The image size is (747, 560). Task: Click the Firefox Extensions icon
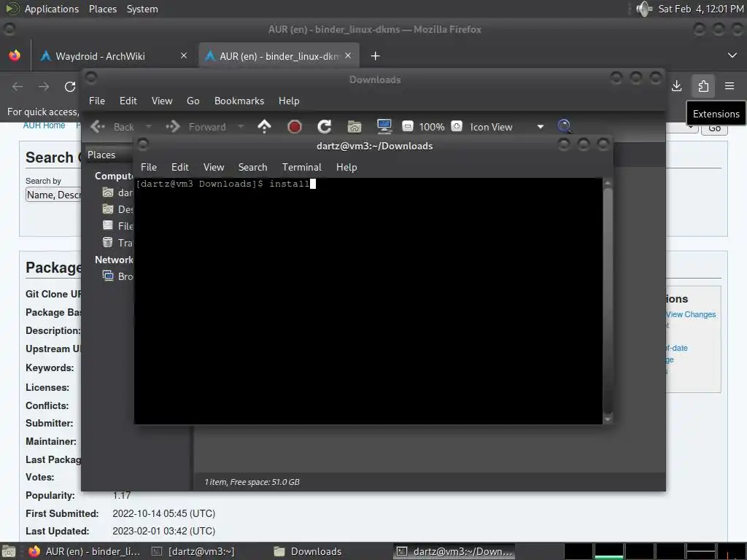point(703,86)
